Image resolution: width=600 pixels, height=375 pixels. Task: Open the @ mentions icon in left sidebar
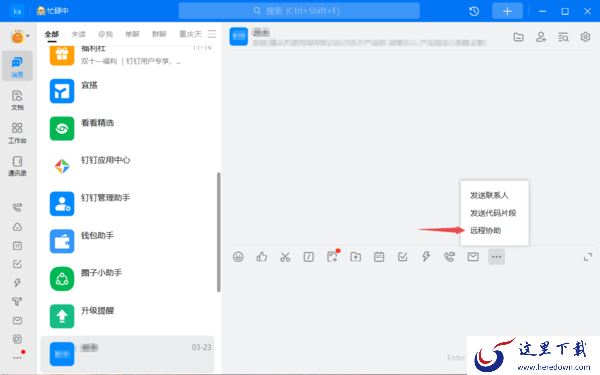pos(17,339)
